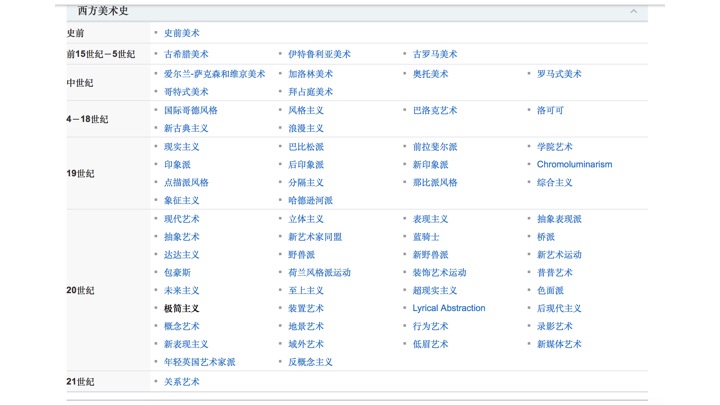
Task: Open the 哈德逊河派 link
Action: [x=310, y=200]
